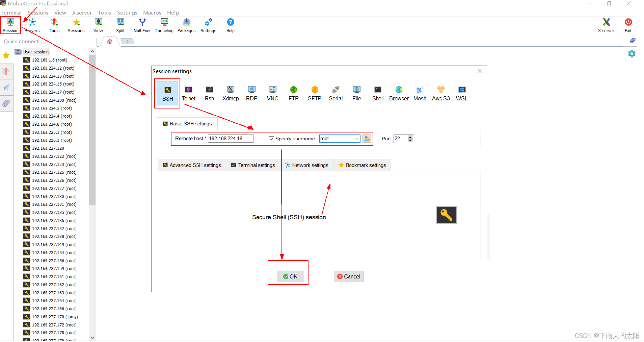Open the sidebar favorites star tab
Image resolution: width=644 pixels, height=342 pixels.
tap(6, 55)
